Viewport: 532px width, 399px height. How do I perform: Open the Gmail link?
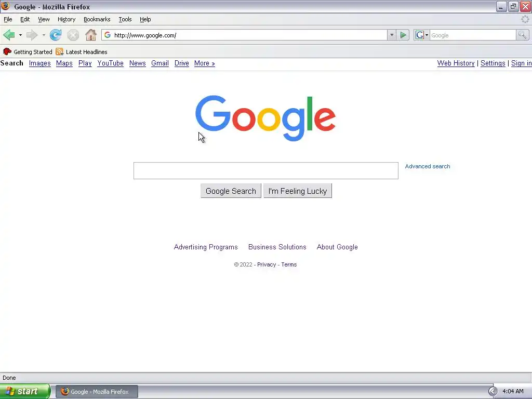click(160, 63)
